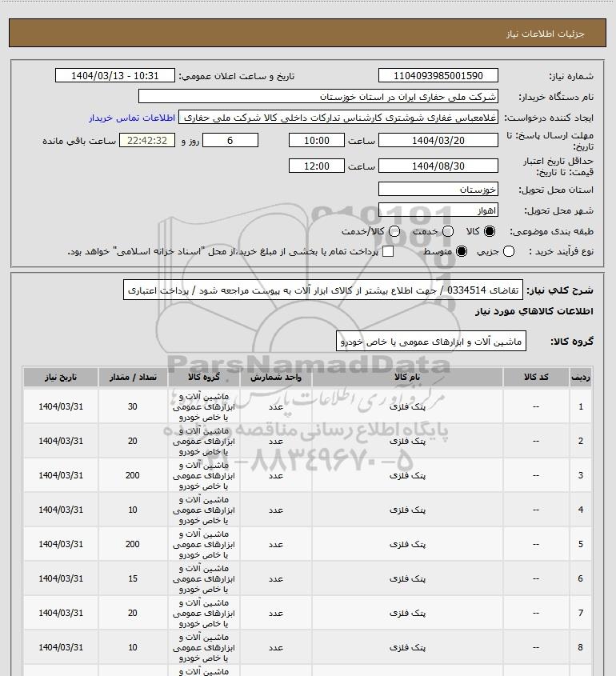Viewport: 616px width, 676px height.
Task: Click the نام کالا column header
Action: pyautogui.click(x=407, y=378)
